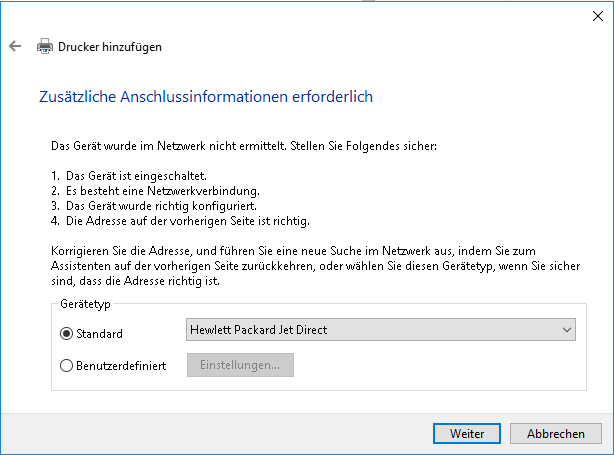Expand the device type dropdown arrow

tap(567, 330)
